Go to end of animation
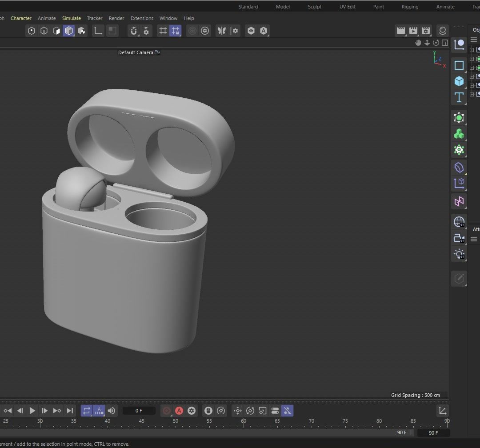The width and height of the screenshot is (480, 448). tap(70, 411)
